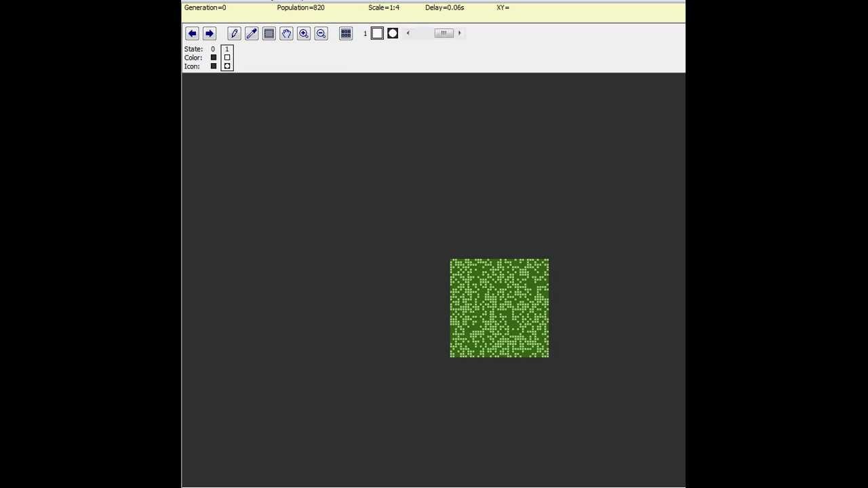Click the circle icon box for the drawing state
868x488 pixels.
[x=393, y=33]
